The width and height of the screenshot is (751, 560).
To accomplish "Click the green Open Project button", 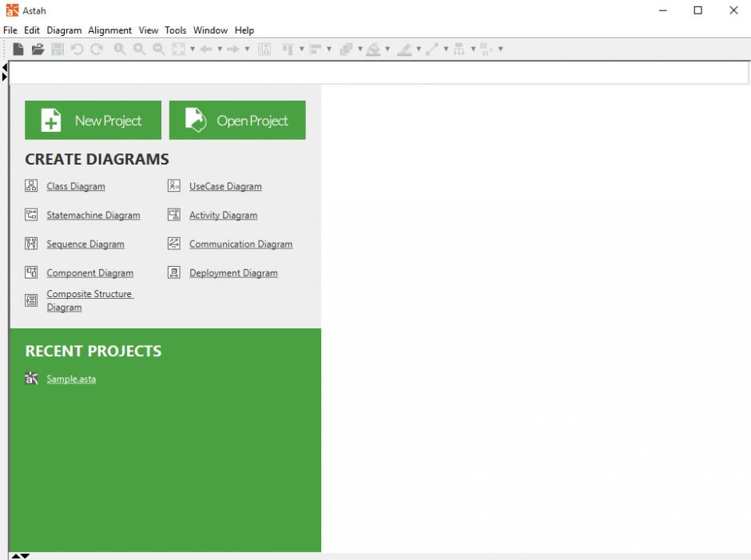I will click(x=237, y=121).
